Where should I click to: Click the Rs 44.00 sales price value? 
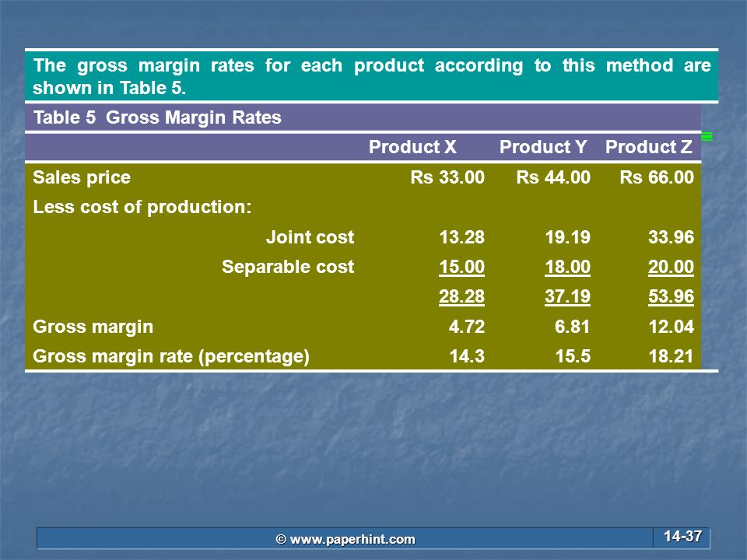pos(553,177)
